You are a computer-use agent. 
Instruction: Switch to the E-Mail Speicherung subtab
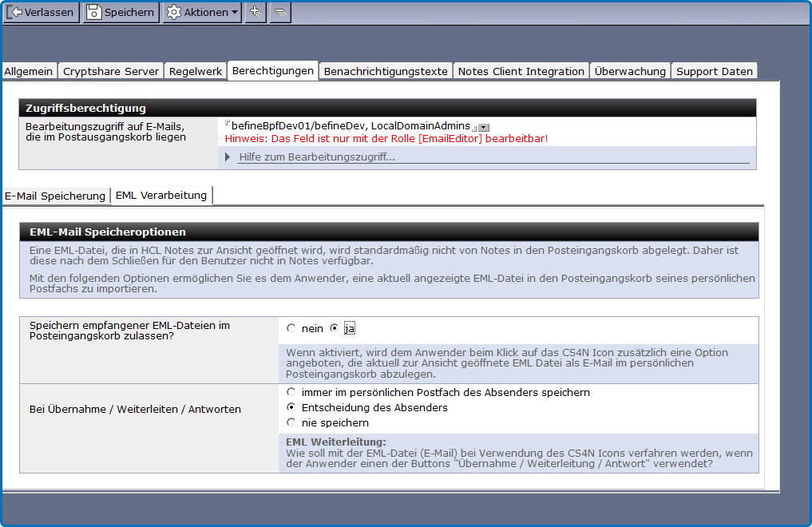point(55,196)
